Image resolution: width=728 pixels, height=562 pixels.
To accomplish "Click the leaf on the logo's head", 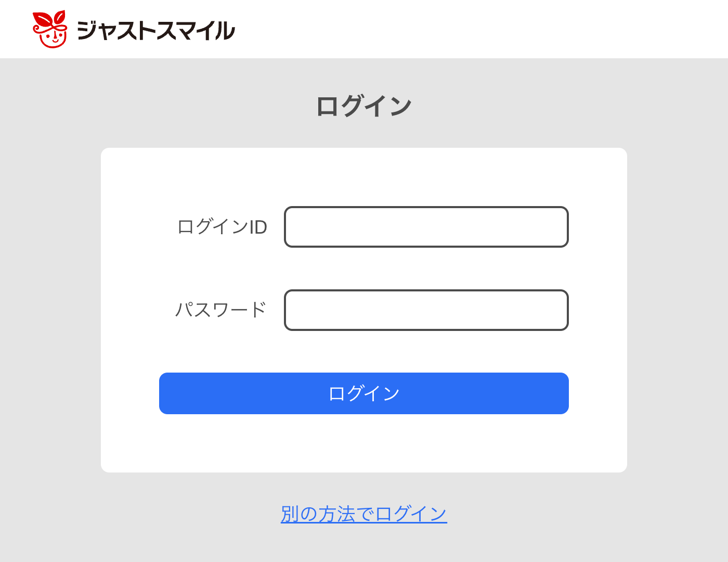I will (x=59, y=17).
